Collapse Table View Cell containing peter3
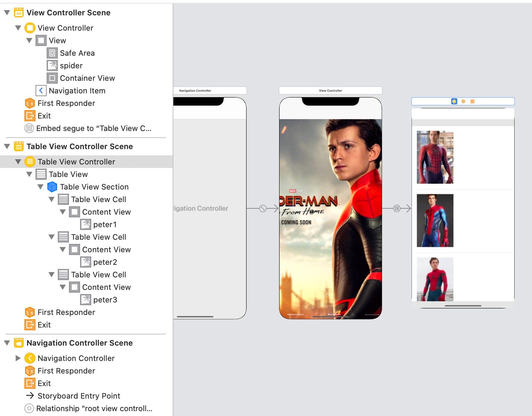 click(52, 275)
